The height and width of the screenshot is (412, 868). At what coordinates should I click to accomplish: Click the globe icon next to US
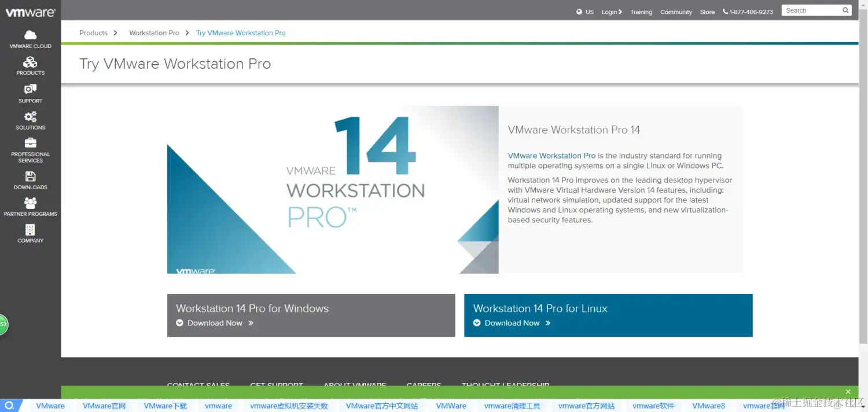pyautogui.click(x=579, y=12)
